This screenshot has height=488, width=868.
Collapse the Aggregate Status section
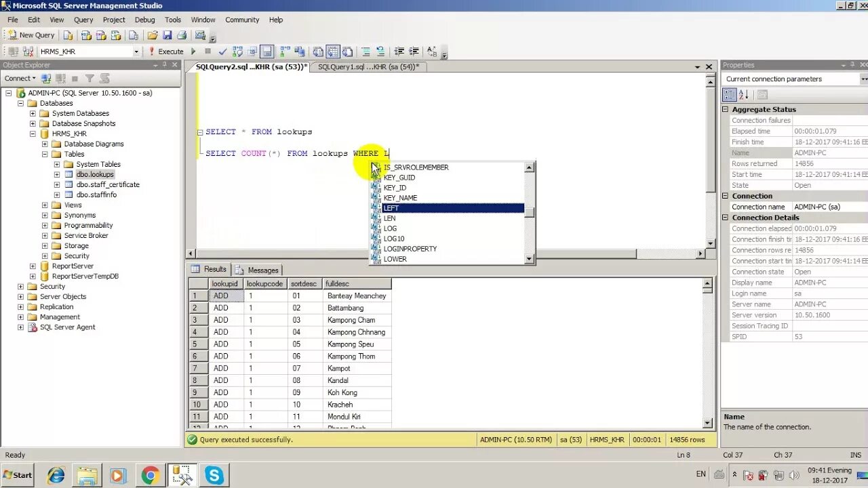point(725,109)
